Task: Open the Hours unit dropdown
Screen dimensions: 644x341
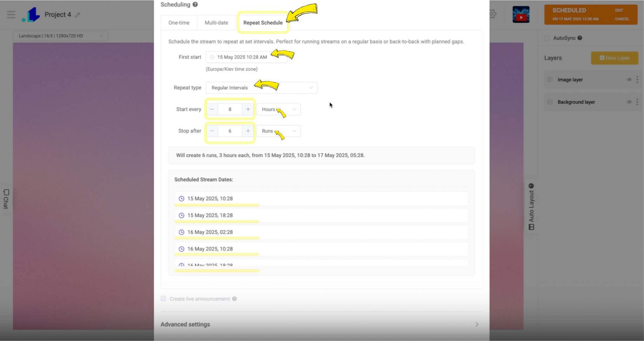Action: 278,109
